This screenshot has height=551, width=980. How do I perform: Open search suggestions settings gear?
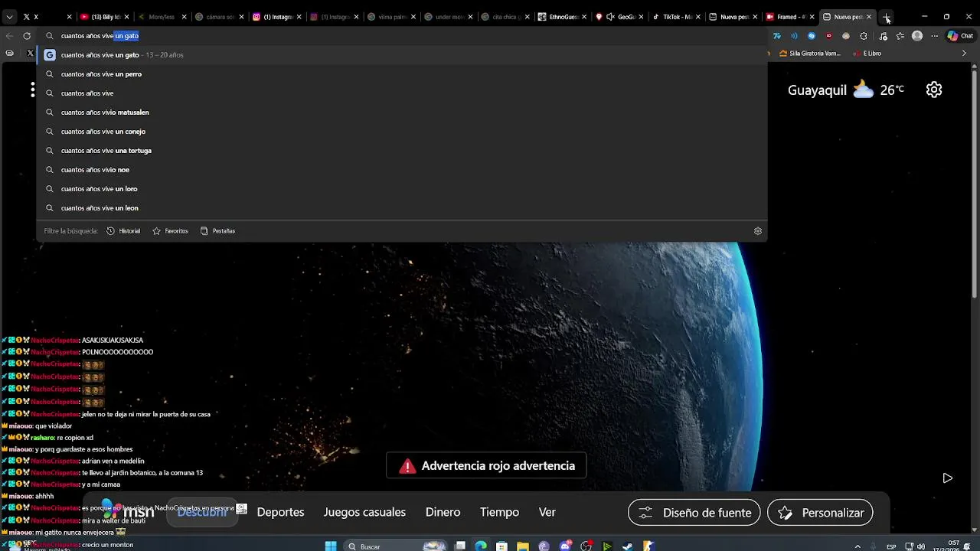pyautogui.click(x=758, y=231)
